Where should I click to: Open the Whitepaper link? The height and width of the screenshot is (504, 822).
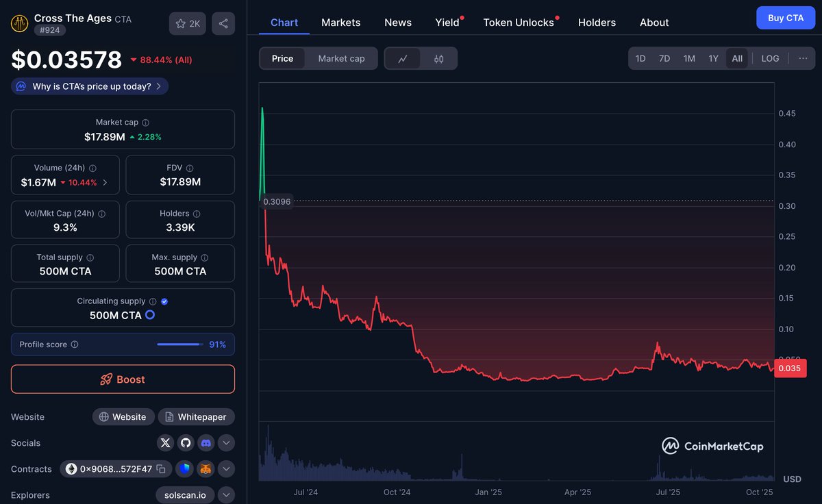(197, 417)
